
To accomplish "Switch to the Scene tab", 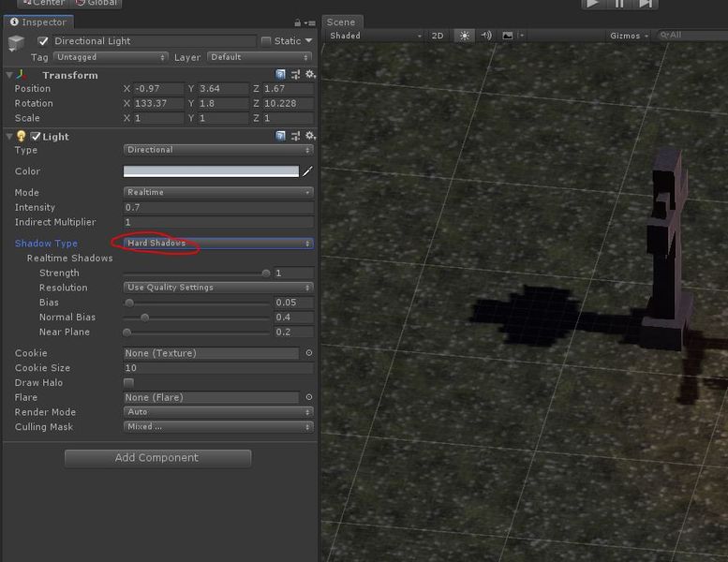I will tap(342, 22).
